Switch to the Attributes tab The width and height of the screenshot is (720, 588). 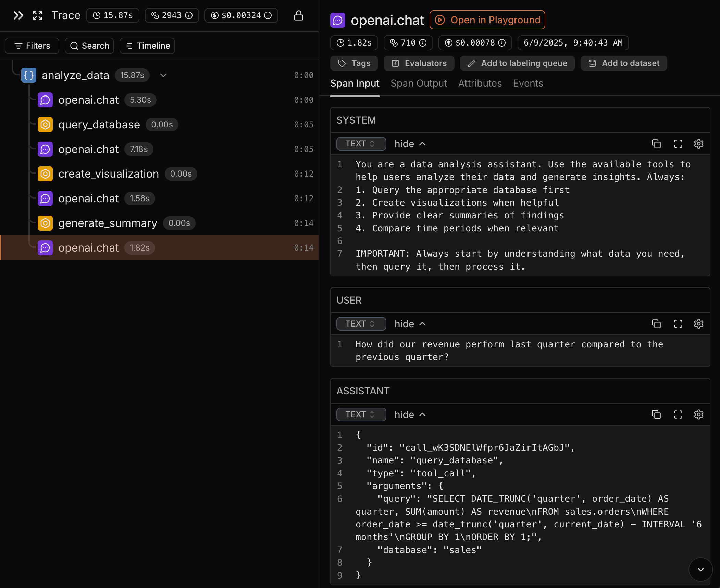[480, 84]
